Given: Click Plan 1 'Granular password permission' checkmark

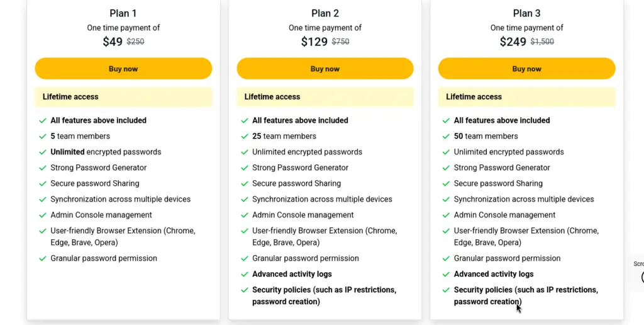Looking at the screenshot, I should point(43,259).
